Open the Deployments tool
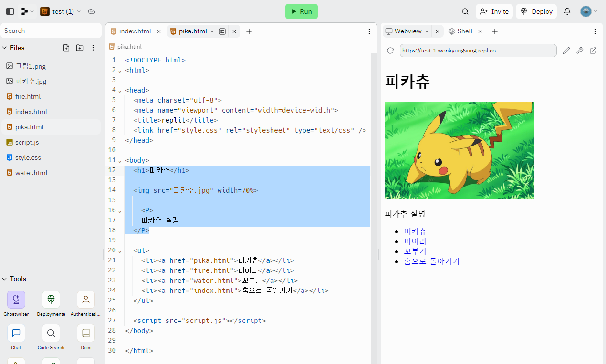Viewport: 606px width, 364px height. pyautogui.click(x=51, y=303)
